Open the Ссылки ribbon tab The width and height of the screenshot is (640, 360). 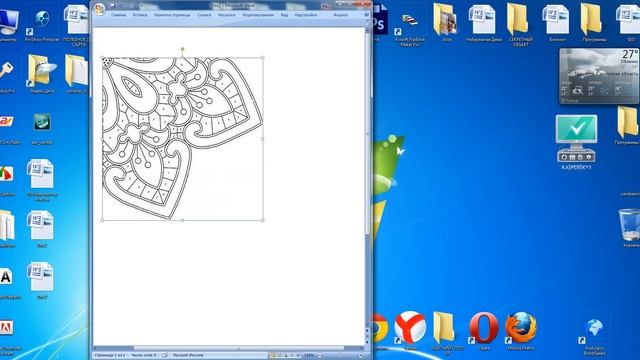click(x=204, y=15)
